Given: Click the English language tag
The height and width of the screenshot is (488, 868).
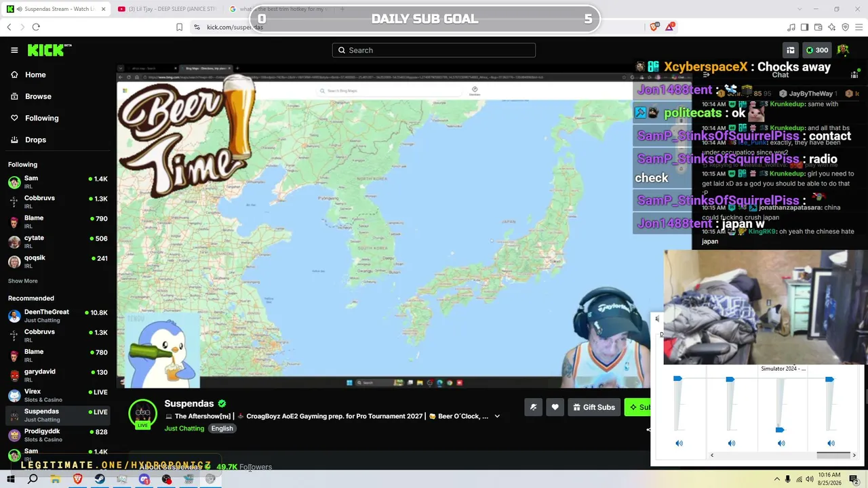Looking at the screenshot, I should (222, 428).
